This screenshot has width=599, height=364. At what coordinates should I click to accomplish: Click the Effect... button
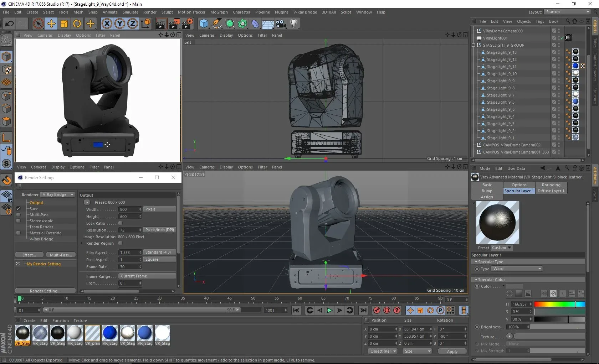tap(29, 255)
